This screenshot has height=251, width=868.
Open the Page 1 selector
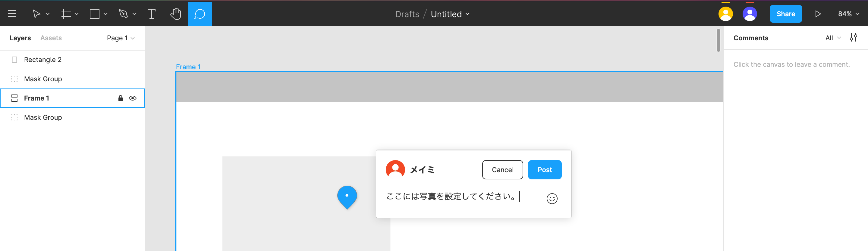121,38
